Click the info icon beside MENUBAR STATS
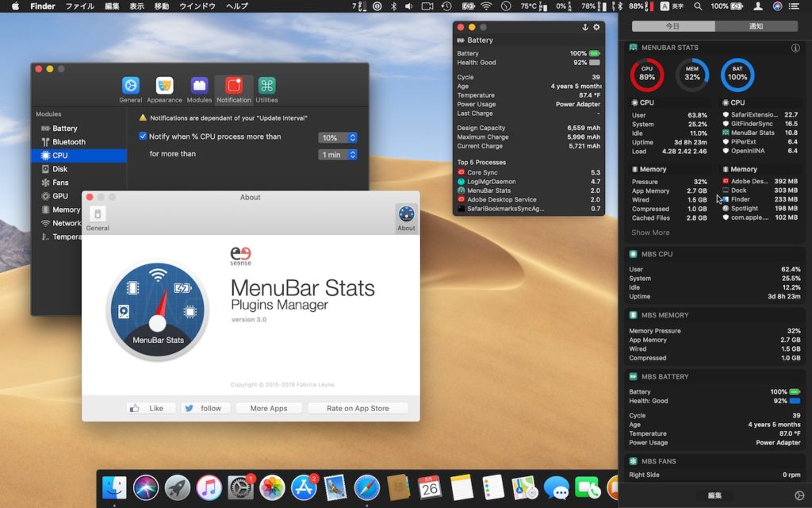Image resolution: width=812 pixels, height=508 pixels. coord(795,48)
